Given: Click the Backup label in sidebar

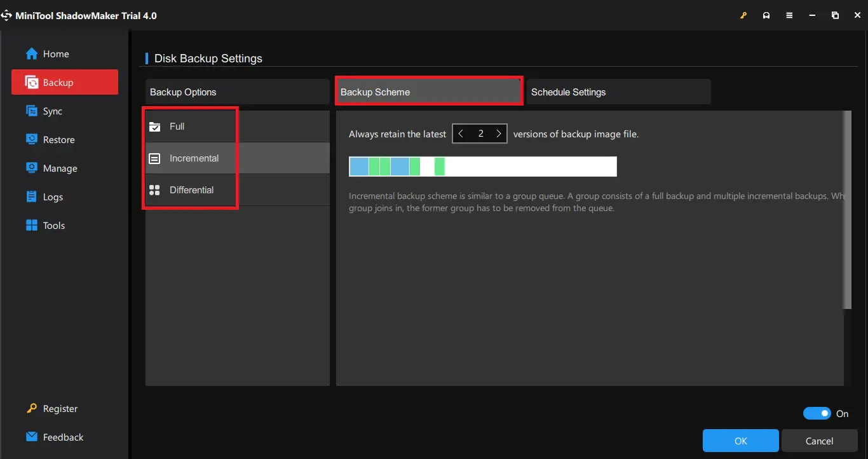Looking at the screenshot, I should (x=58, y=83).
